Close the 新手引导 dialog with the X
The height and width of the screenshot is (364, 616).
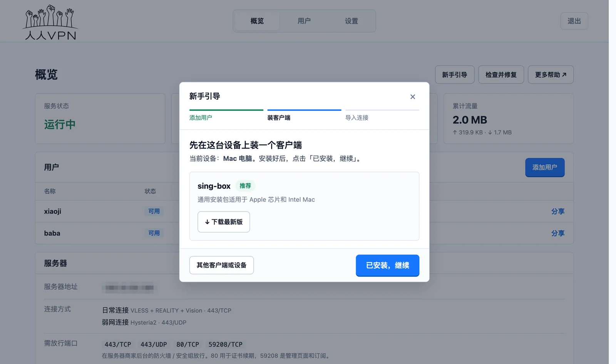412,97
